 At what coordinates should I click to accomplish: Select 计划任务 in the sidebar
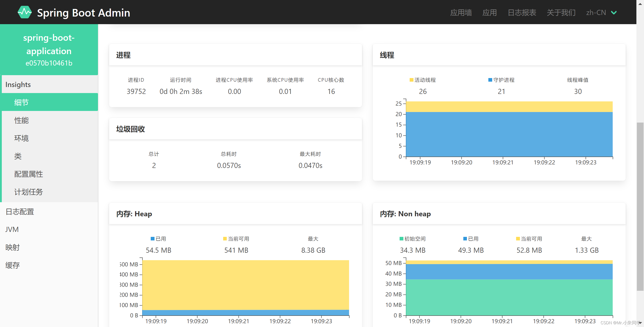point(28,192)
